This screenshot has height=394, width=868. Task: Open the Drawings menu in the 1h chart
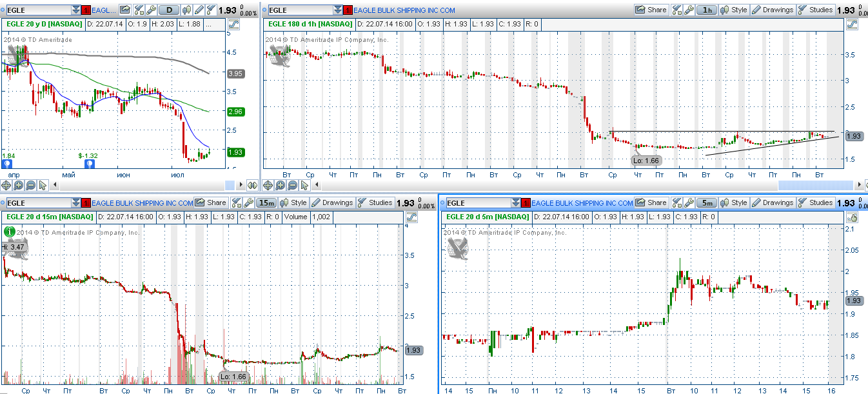[x=773, y=10]
